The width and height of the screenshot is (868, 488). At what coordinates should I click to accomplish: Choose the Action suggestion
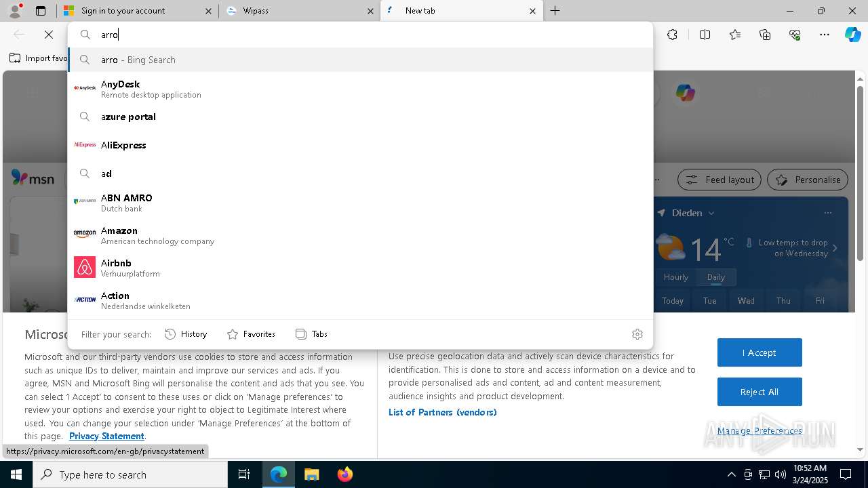click(x=361, y=300)
